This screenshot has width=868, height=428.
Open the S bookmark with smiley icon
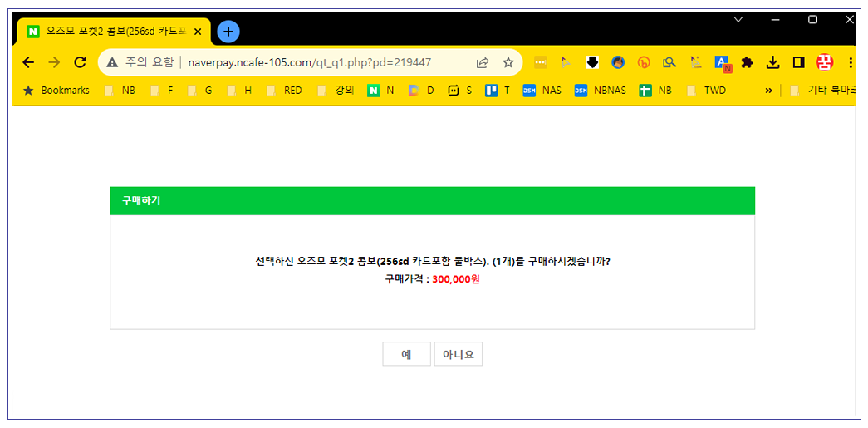click(460, 91)
